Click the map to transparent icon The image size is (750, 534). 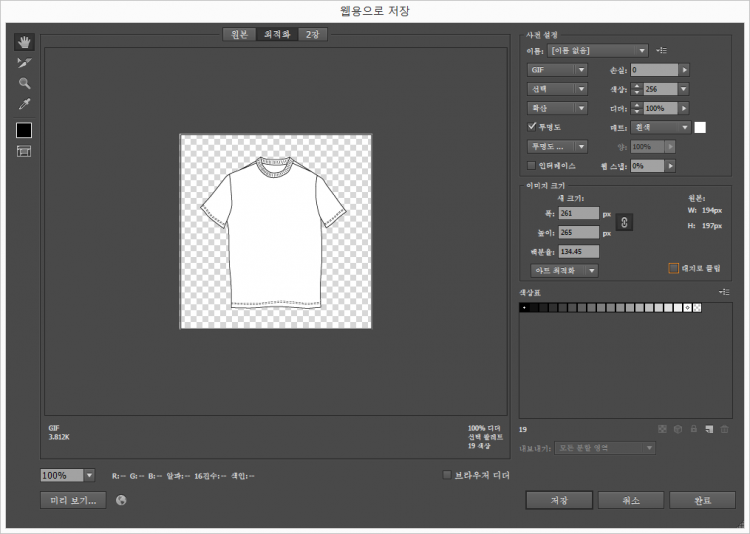662,429
